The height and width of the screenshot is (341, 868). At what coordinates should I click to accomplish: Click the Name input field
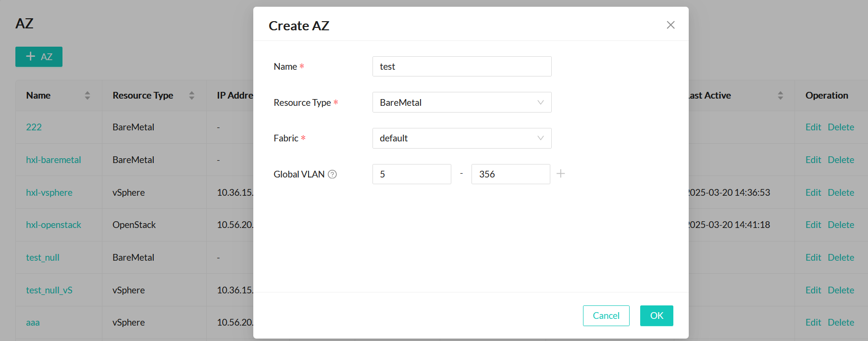tap(461, 66)
